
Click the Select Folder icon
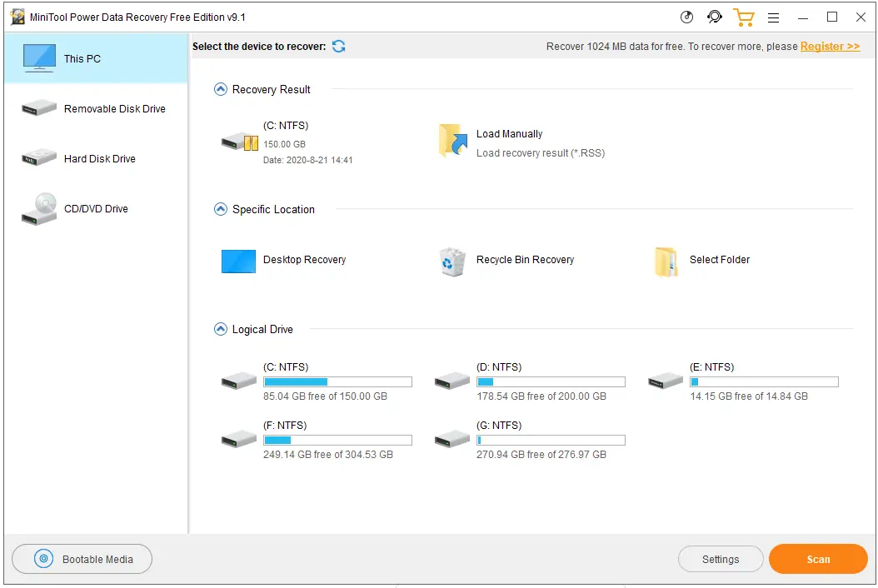tap(666, 262)
